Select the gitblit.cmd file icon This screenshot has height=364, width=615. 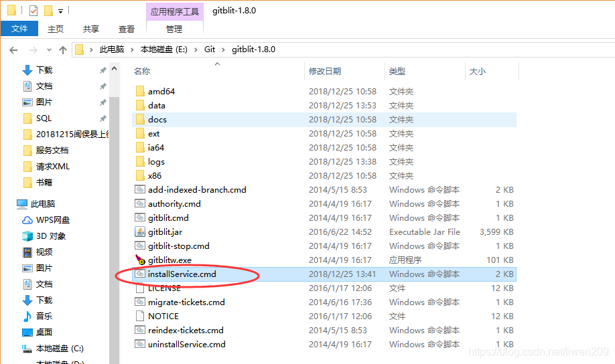tap(140, 218)
